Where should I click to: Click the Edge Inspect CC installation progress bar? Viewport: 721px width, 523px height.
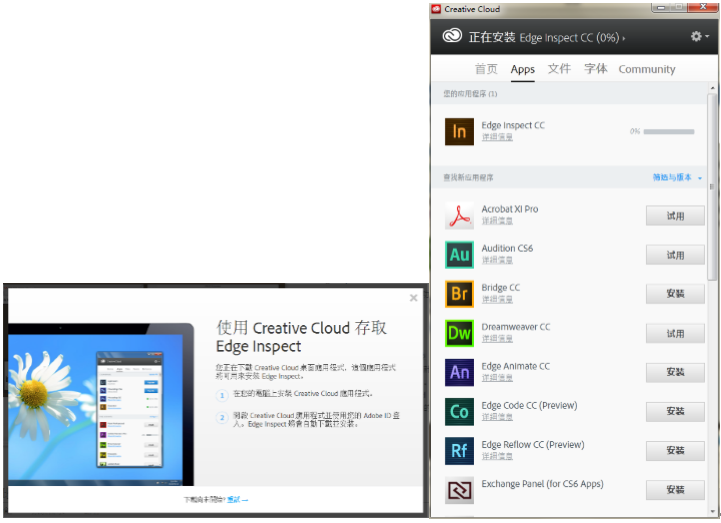pyautogui.click(x=668, y=131)
